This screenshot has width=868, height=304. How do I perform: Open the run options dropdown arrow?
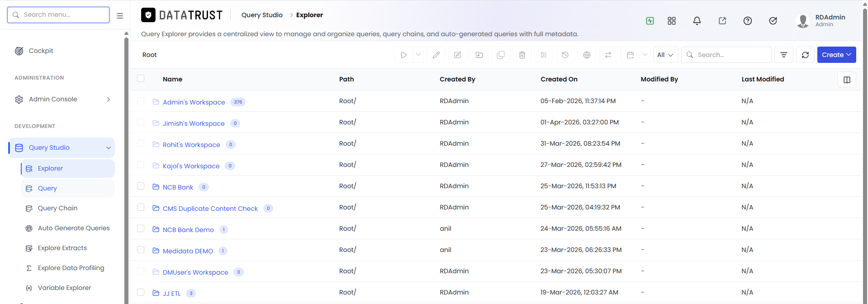pos(419,55)
